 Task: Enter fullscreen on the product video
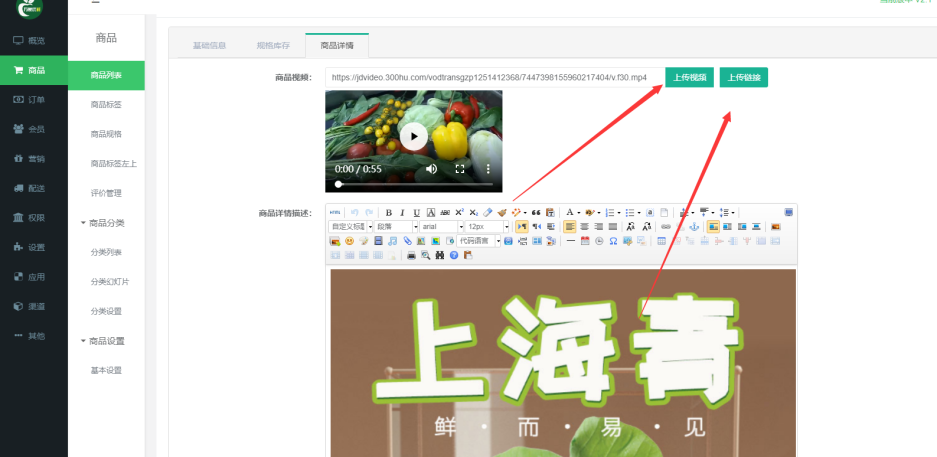point(460,169)
